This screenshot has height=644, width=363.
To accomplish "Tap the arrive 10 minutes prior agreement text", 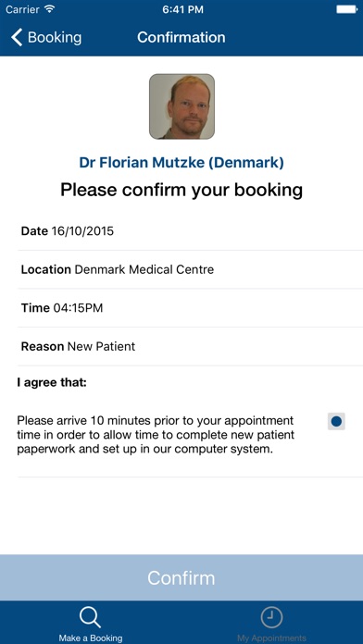I will click(156, 435).
